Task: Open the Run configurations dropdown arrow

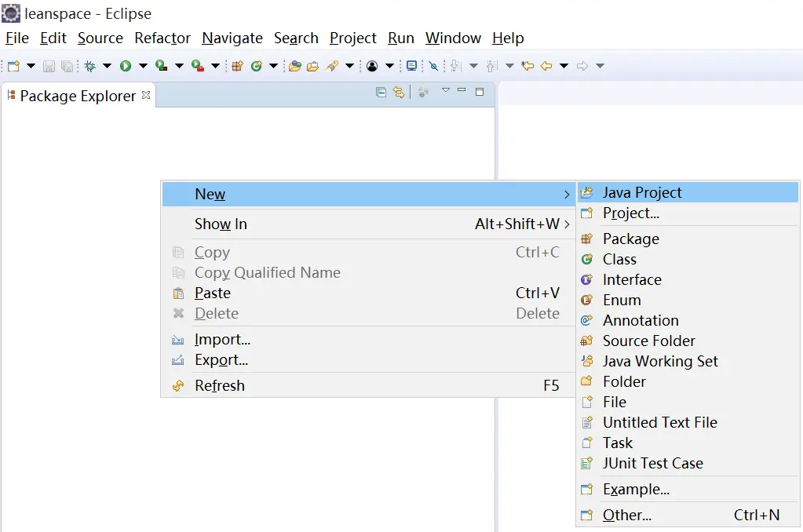Action: click(x=143, y=66)
